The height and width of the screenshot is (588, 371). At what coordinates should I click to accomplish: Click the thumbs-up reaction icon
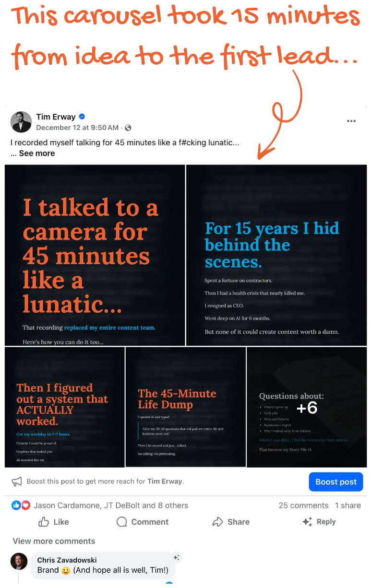(x=16, y=506)
